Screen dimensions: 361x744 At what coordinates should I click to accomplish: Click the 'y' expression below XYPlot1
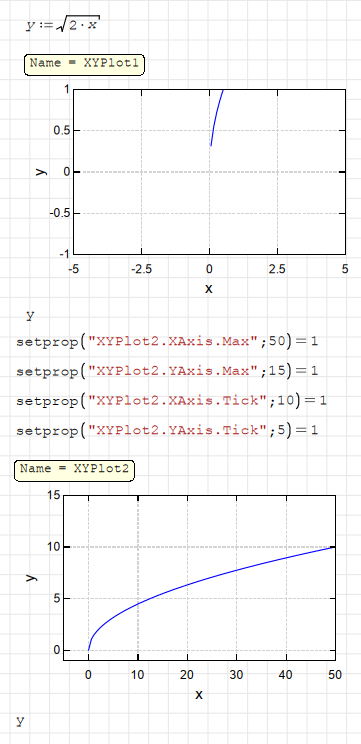[30, 315]
